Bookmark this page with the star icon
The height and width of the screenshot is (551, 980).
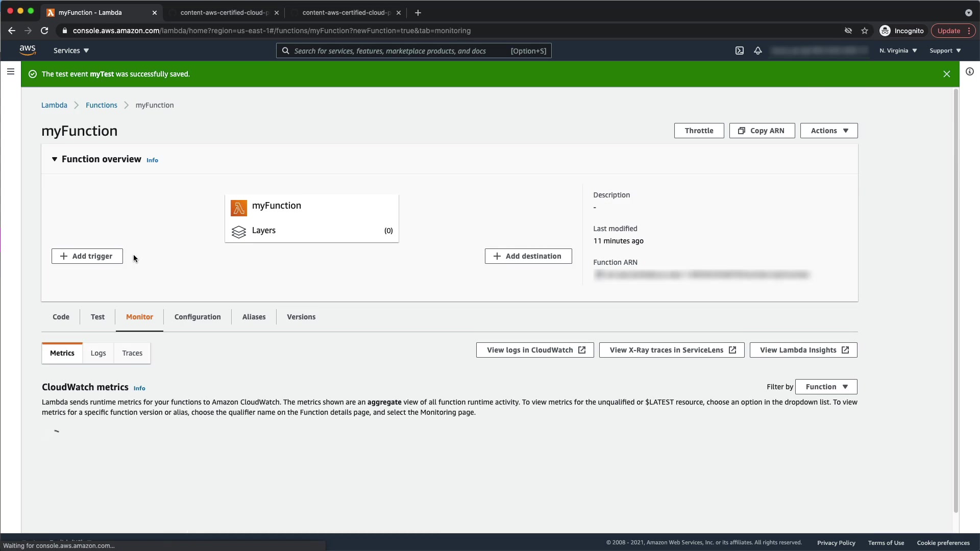pos(865,31)
